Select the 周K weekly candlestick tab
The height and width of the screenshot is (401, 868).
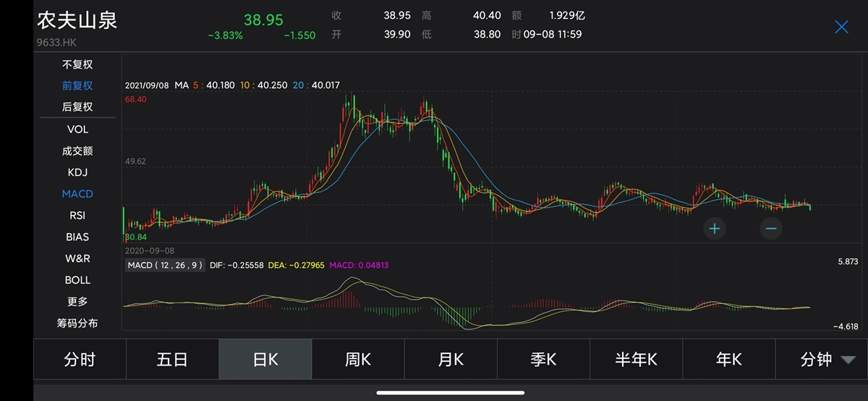[358, 359]
